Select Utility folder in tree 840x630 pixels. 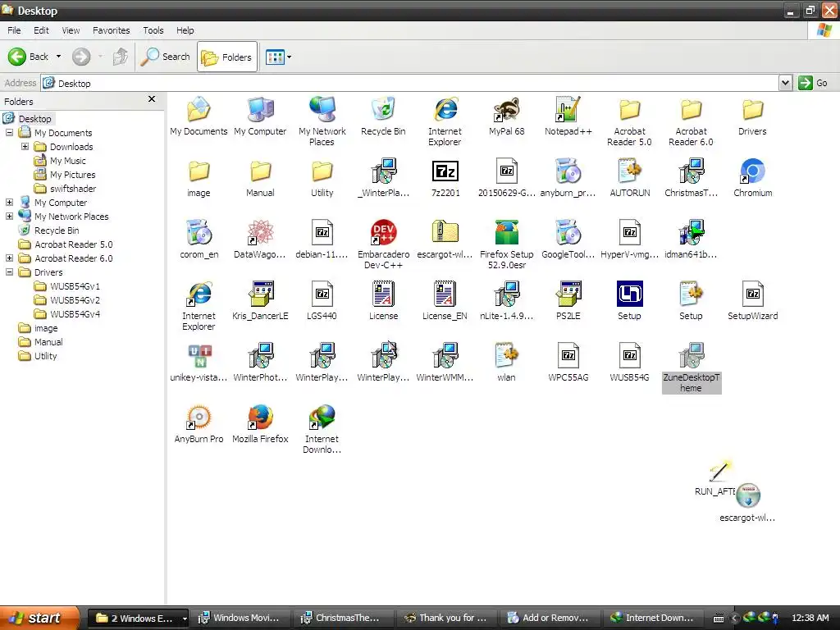pyautogui.click(x=46, y=356)
